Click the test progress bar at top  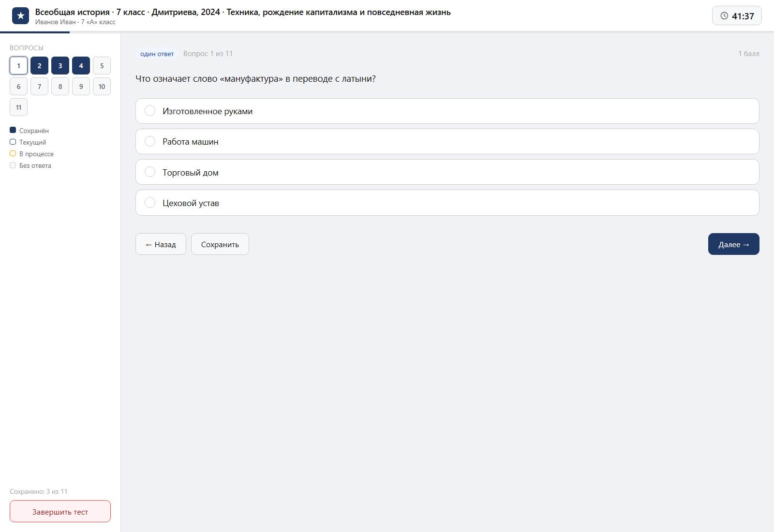[x=387, y=32]
